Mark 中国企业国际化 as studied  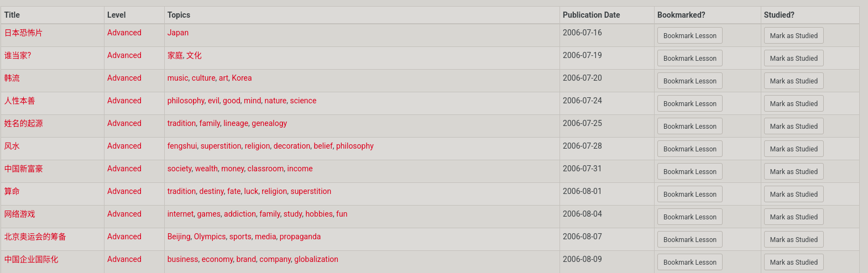tap(793, 262)
